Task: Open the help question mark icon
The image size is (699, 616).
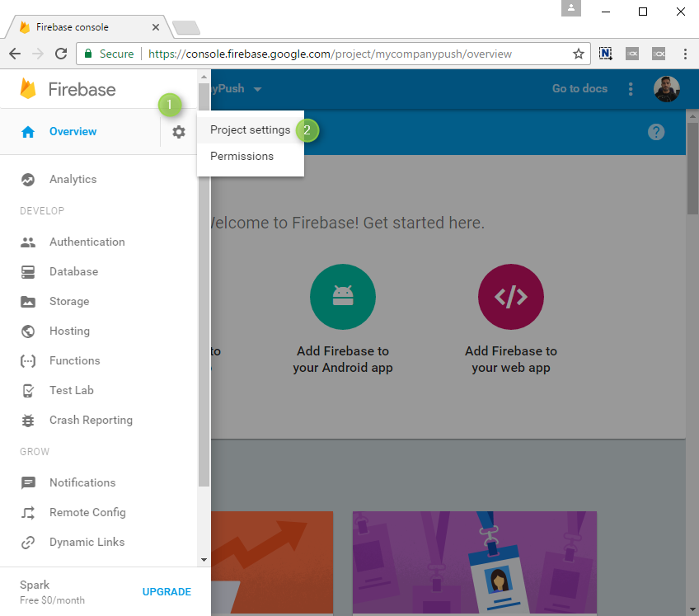Action: click(x=656, y=132)
